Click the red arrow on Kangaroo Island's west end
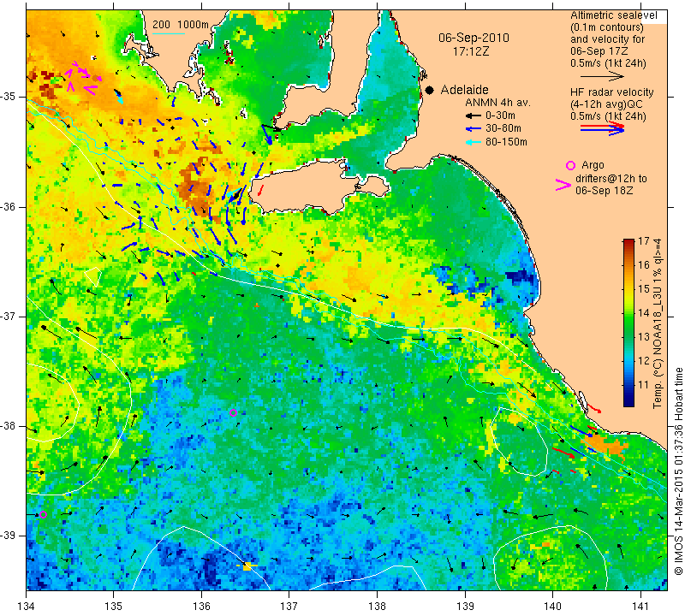Screen dimensions: 685x616 (x=261, y=190)
